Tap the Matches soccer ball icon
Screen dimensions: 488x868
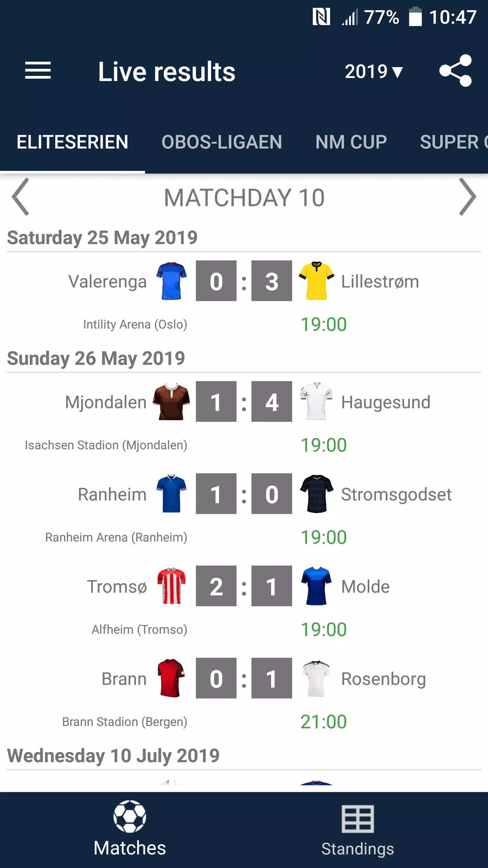point(130,816)
